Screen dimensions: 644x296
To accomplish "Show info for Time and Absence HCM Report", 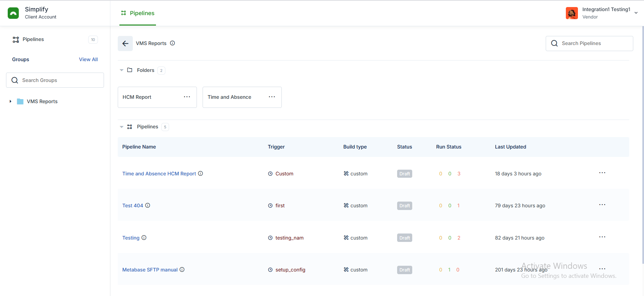I will tap(201, 173).
